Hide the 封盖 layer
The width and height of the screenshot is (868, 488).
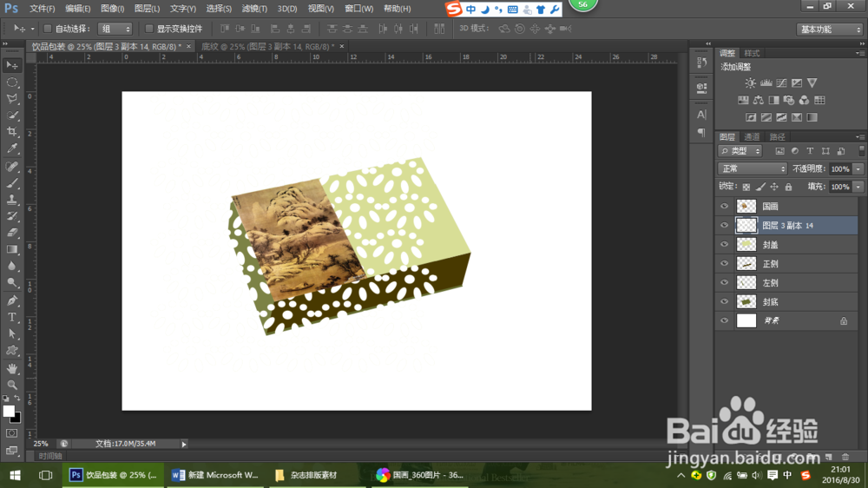(724, 244)
